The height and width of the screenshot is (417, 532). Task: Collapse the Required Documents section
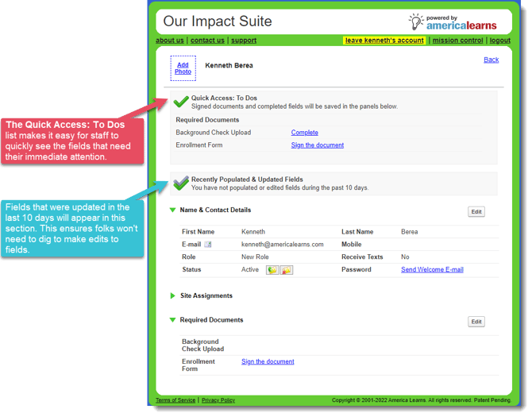(x=173, y=320)
